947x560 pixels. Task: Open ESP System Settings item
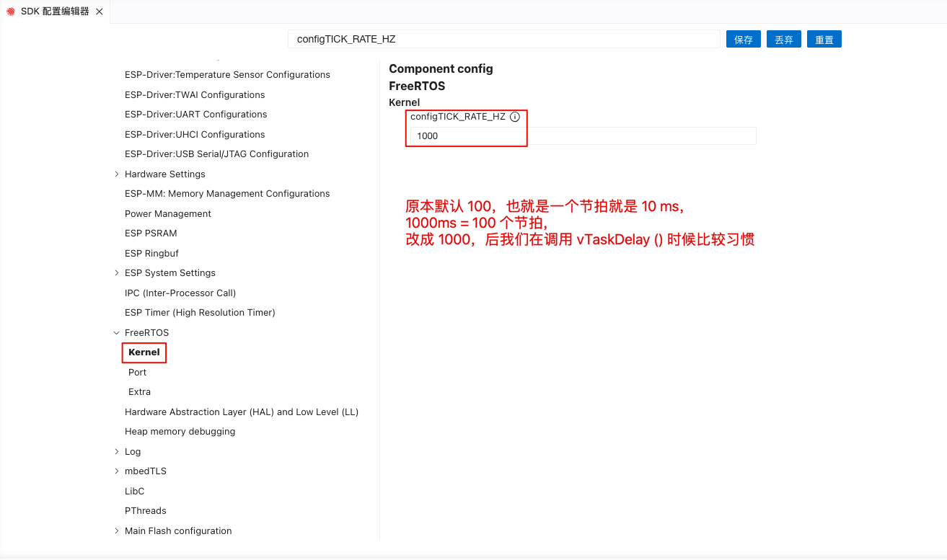point(170,273)
